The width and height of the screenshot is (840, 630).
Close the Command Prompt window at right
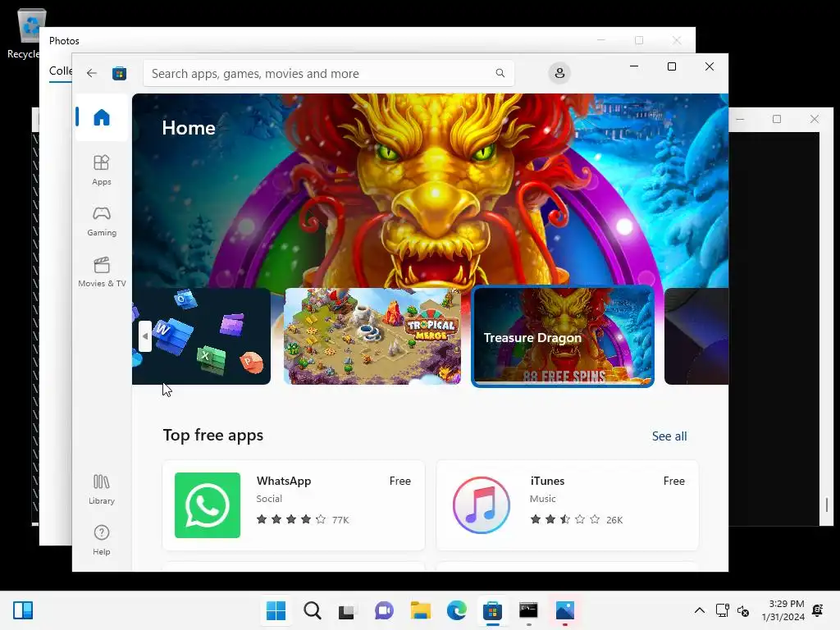(x=815, y=119)
